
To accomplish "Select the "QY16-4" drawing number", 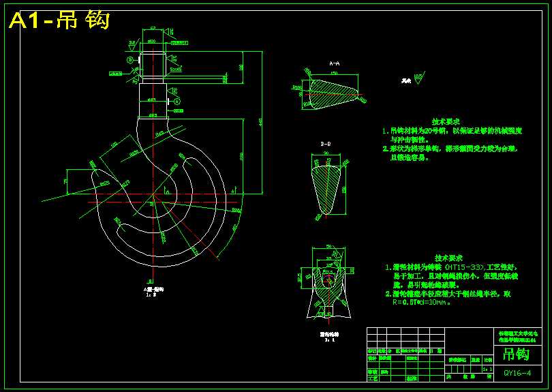I will coord(517,373).
